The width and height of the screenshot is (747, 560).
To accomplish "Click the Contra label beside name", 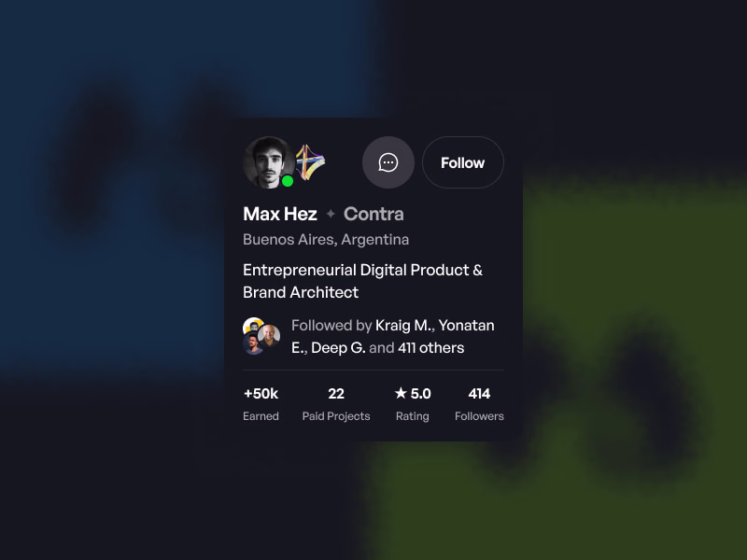I will tap(374, 215).
